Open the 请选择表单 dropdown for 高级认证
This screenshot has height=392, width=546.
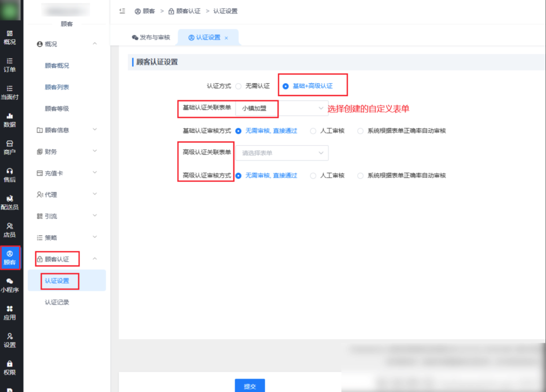pyautogui.click(x=281, y=153)
